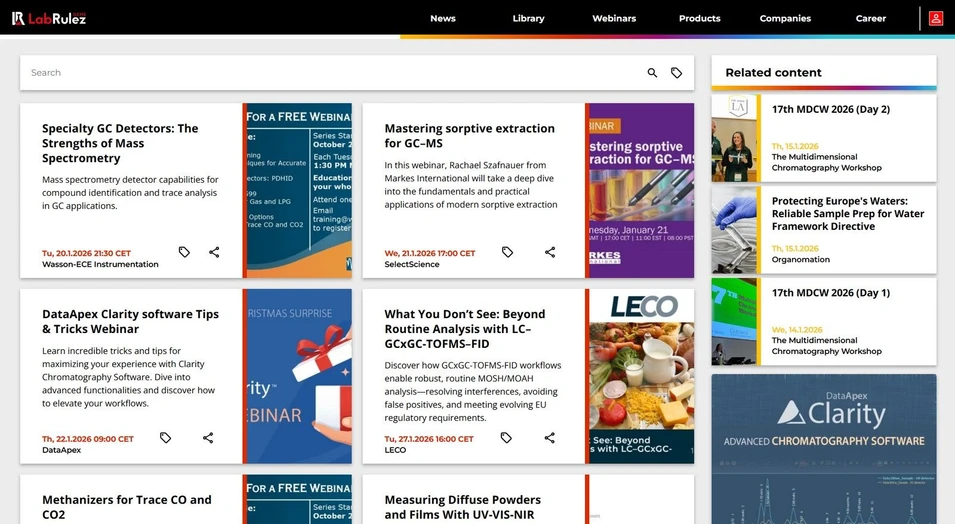The width and height of the screenshot is (955, 524).
Task: Click the user account icon in header
Action: pyautogui.click(x=935, y=18)
